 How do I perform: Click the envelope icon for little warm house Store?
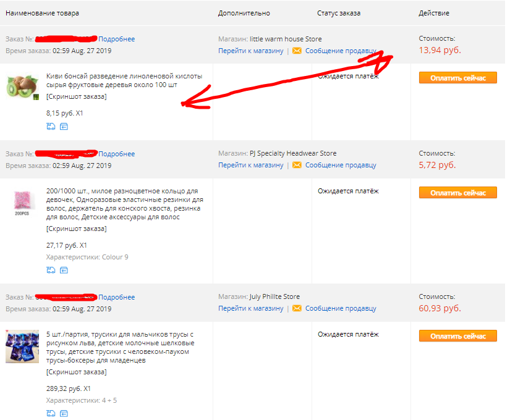point(297,51)
